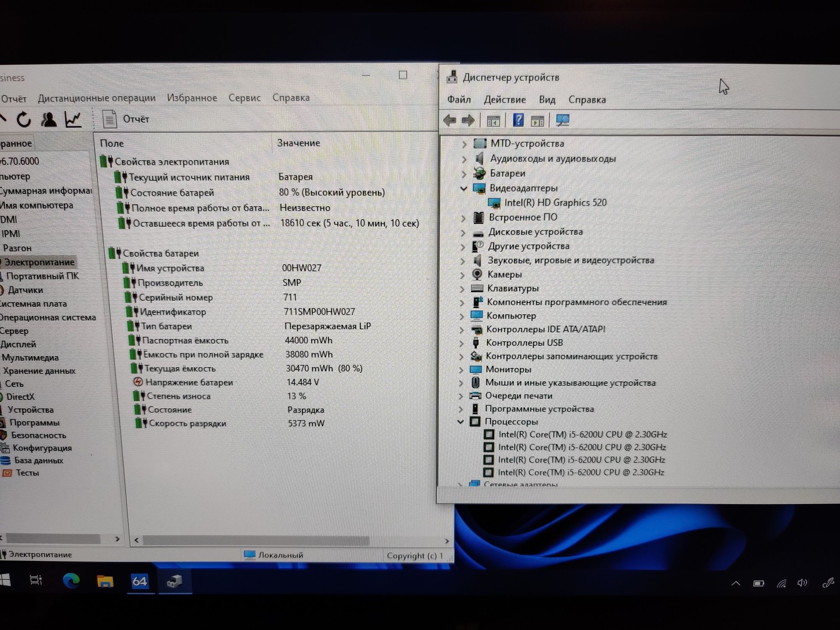
Task: Open База данных section in sidebar
Action: pos(39,461)
